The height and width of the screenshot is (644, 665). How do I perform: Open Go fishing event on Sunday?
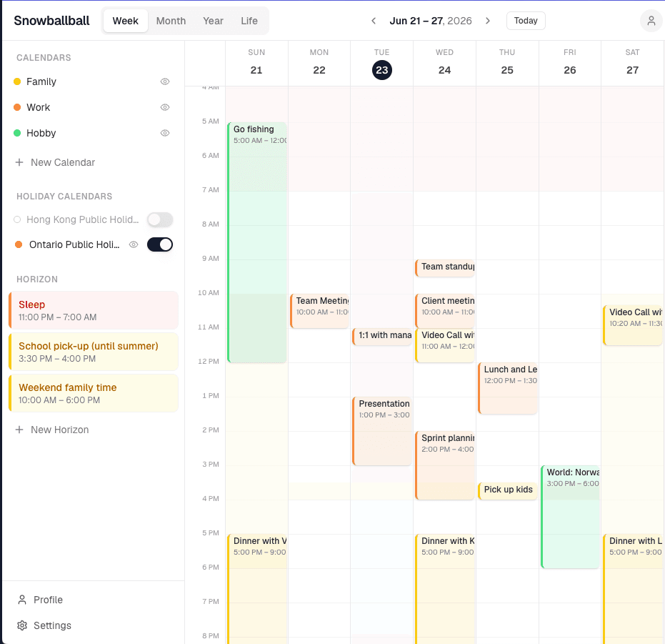[x=257, y=242]
